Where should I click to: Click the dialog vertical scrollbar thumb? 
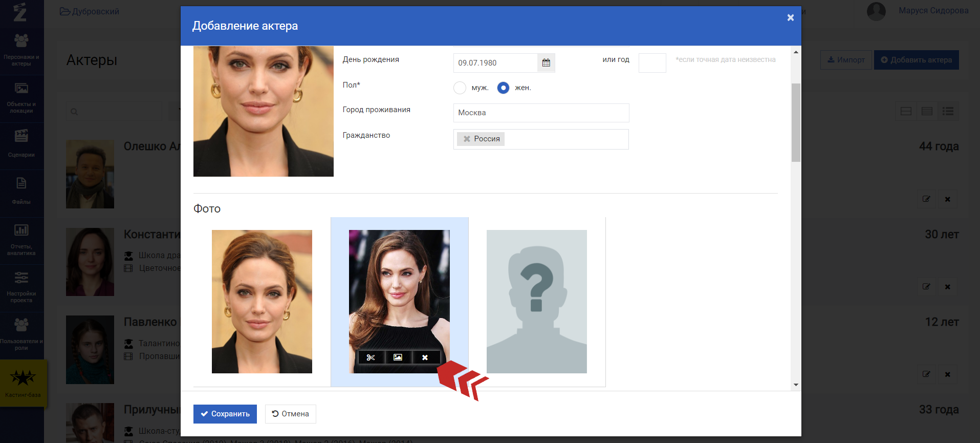(796, 122)
